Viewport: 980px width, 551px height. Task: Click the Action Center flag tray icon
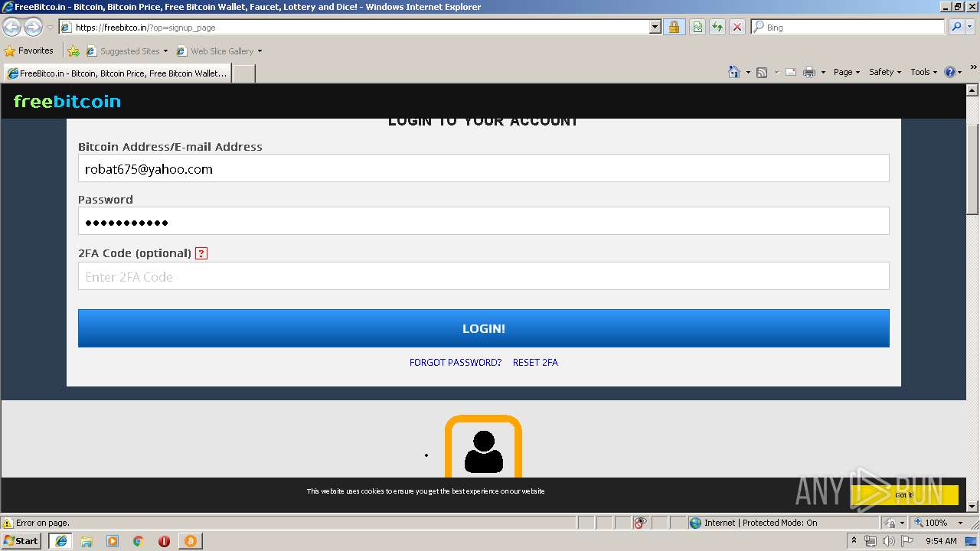click(x=907, y=541)
